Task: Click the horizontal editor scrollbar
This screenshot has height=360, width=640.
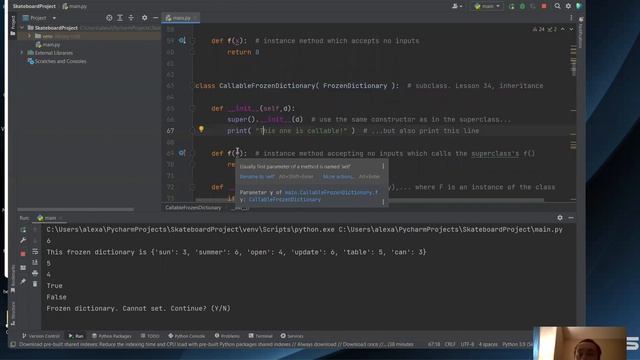Action: tap(369, 200)
